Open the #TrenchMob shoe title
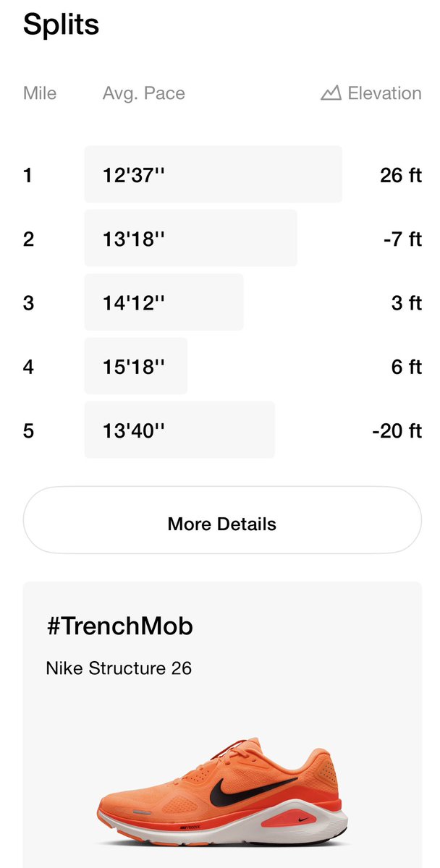Screen dimensions: 440x868 click(119, 626)
